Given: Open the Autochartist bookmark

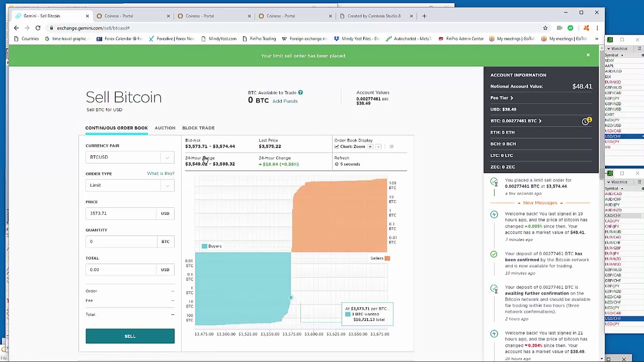Looking at the screenshot, I should [x=409, y=39].
